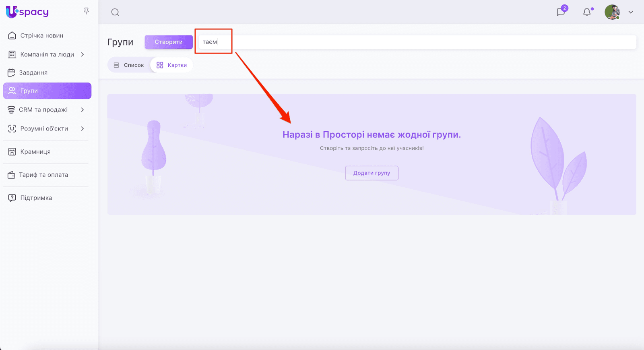Select Групи in the sidebar

[47, 91]
